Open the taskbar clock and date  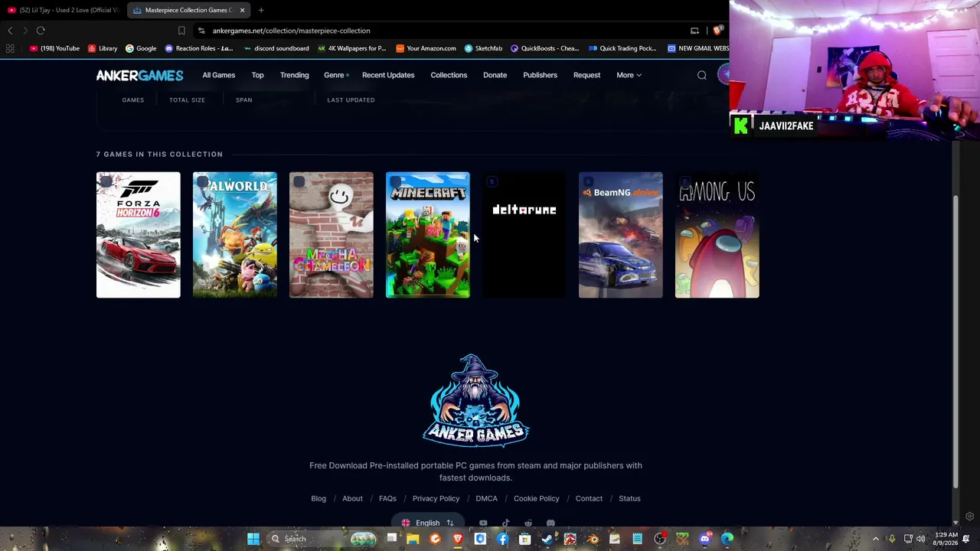[x=946, y=539]
